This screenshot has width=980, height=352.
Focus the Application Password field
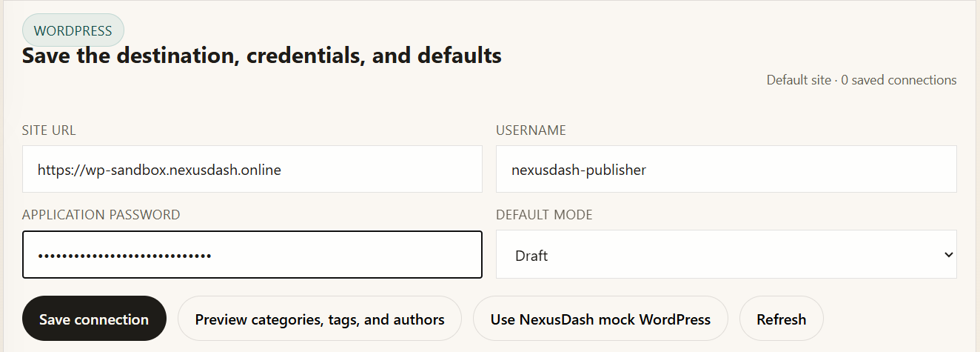click(252, 254)
